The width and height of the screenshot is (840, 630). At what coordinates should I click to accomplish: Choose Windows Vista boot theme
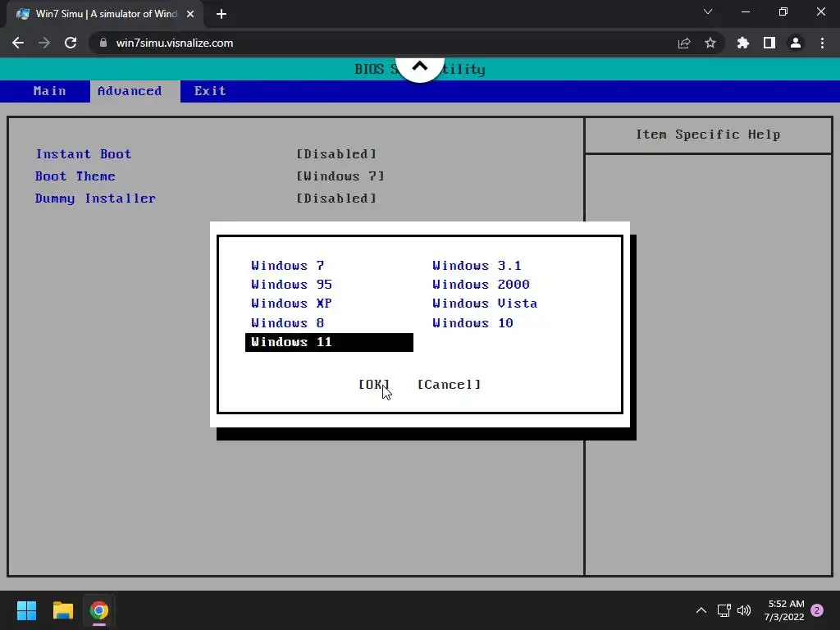[485, 304]
